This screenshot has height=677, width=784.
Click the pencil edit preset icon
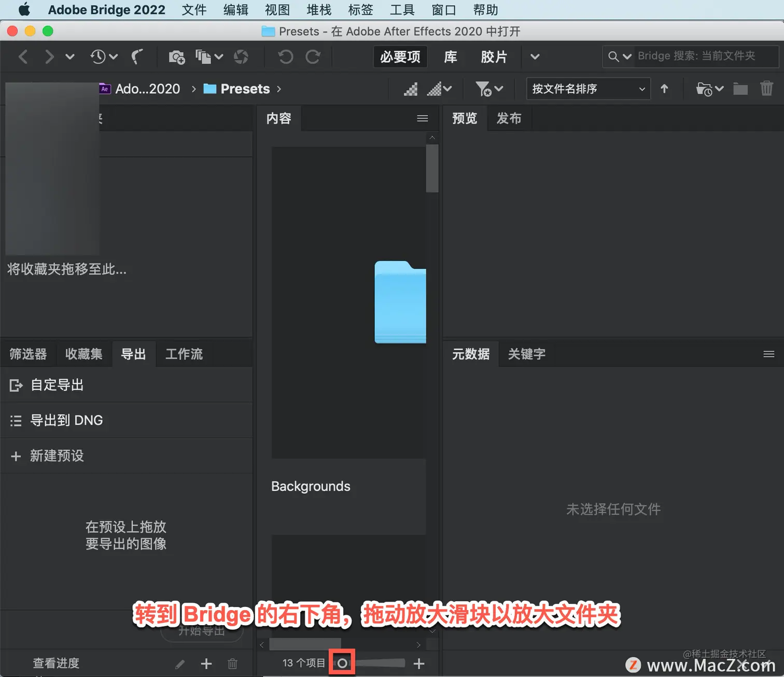pyautogui.click(x=180, y=664)
